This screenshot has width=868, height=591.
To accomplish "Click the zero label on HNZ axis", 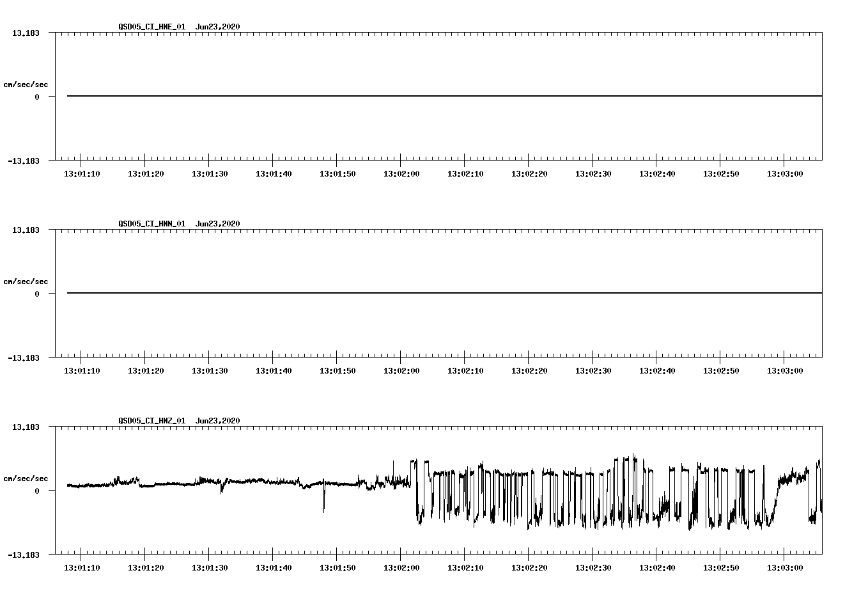I will coord(37,491).
